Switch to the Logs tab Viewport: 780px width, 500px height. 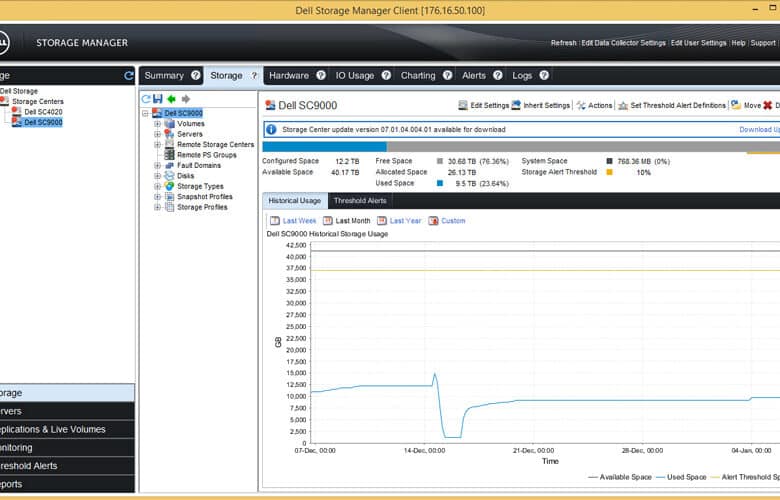(522, 76)
